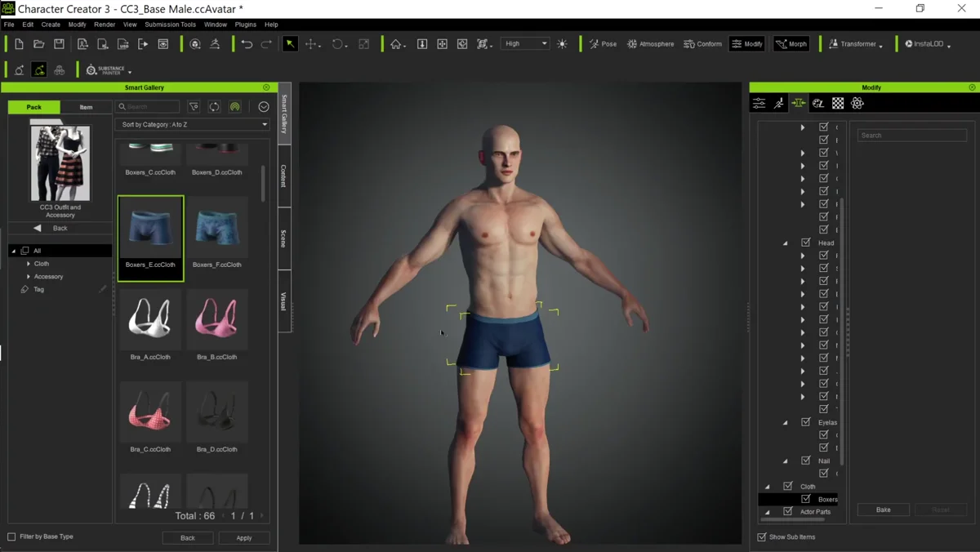Screen dimensions: 980x552
Task: Open the Render menu
Action: point(105,24)
